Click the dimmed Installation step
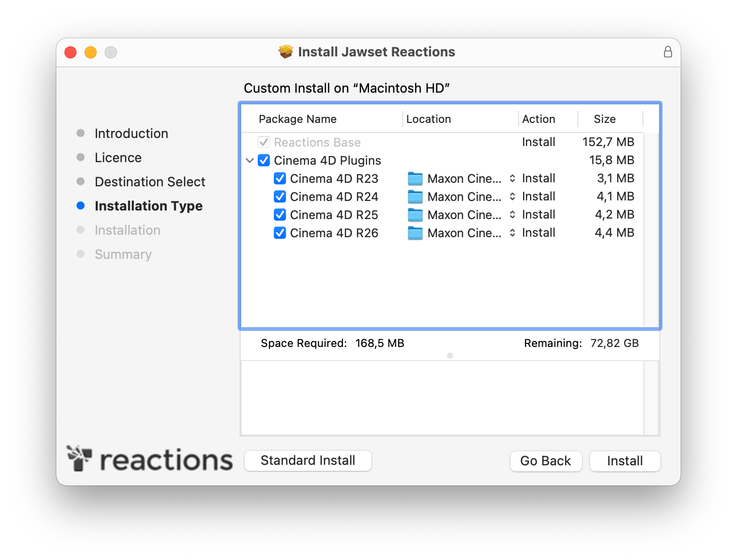 tap(127, 230)
